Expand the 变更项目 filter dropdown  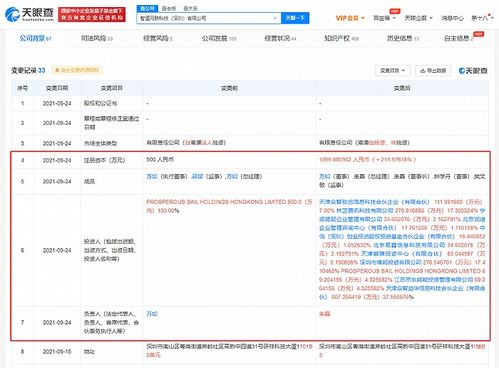tap(392, 71)
